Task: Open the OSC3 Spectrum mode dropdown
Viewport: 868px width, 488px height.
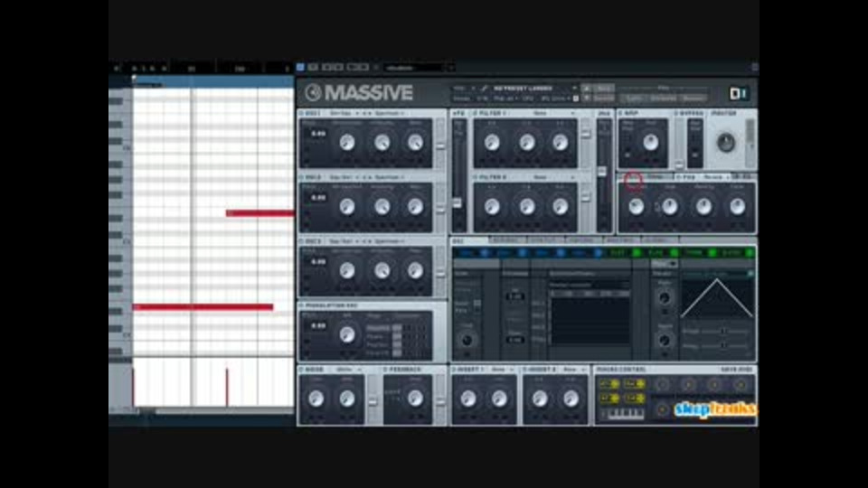Action: click(x=391, y=242)
